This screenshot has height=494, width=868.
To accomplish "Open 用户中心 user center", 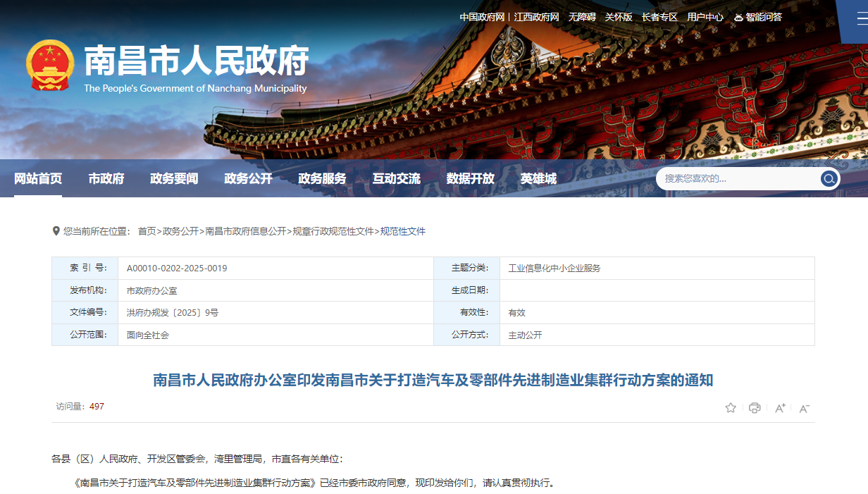I will click(x=705, y=17).
